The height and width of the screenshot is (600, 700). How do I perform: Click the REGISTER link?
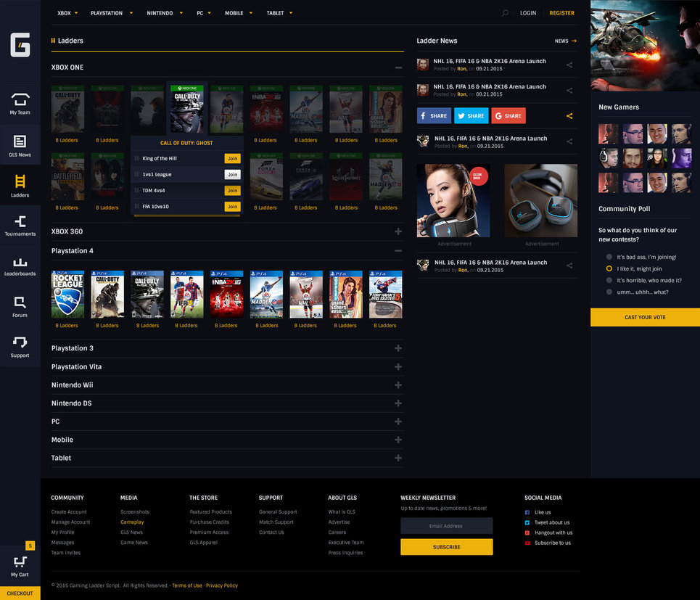coord(561,13)
